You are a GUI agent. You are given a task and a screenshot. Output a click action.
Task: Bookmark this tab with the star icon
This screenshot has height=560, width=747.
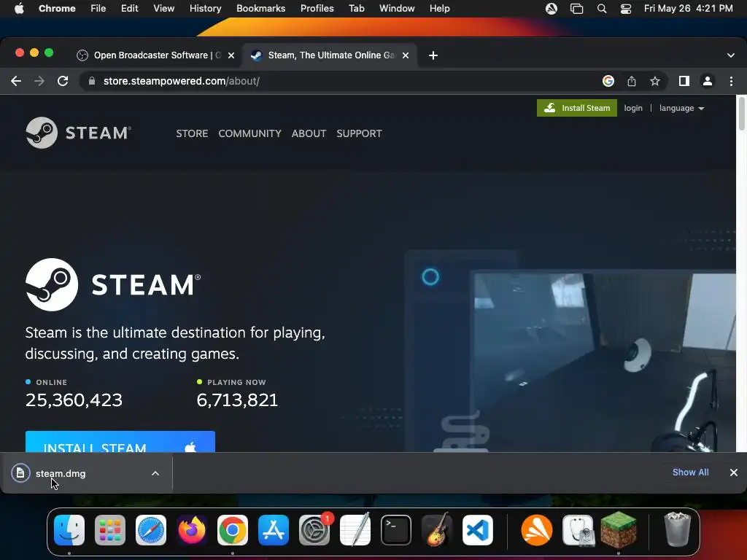(655, 81)
